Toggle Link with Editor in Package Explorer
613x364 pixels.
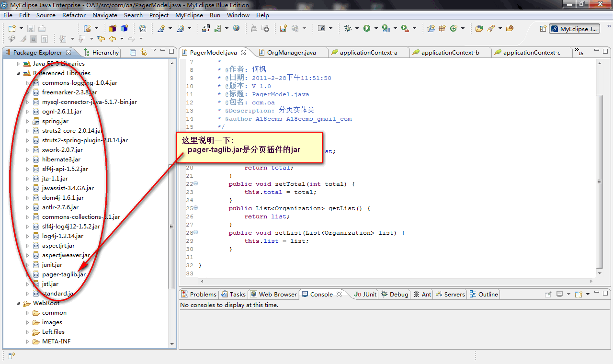[x=144, y=53]
